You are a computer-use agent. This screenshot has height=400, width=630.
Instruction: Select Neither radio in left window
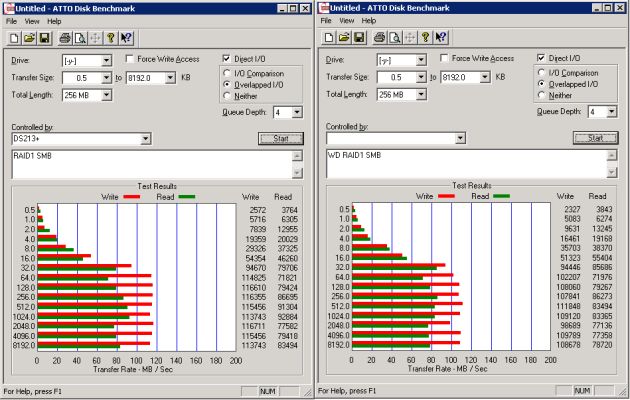click(x=227, y=96)
